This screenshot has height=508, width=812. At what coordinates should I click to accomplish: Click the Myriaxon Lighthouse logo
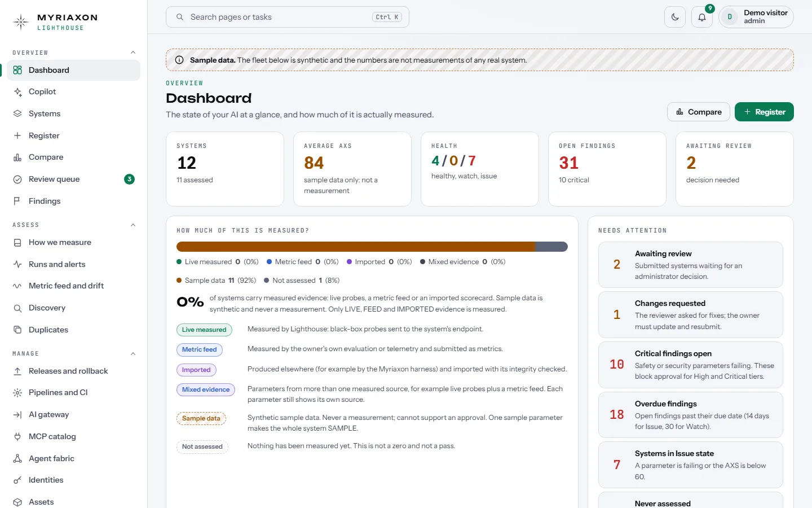(55, 22)
